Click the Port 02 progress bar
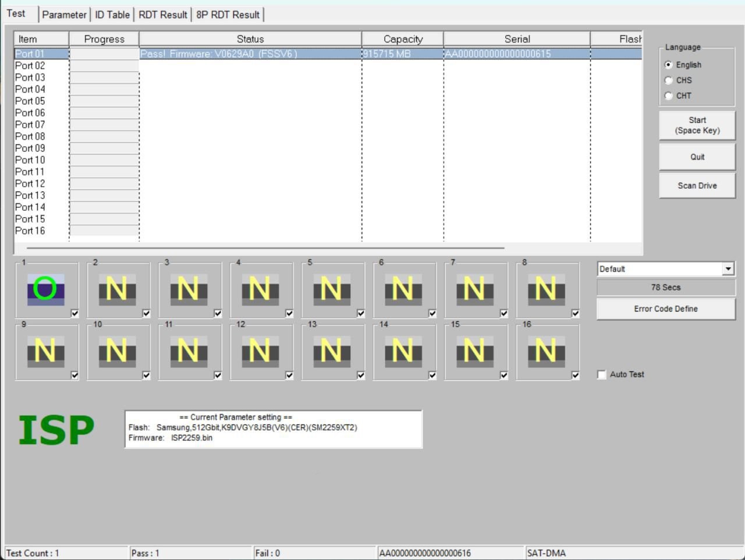Viewport: 745px width, 560px height. tap(104, 65)
